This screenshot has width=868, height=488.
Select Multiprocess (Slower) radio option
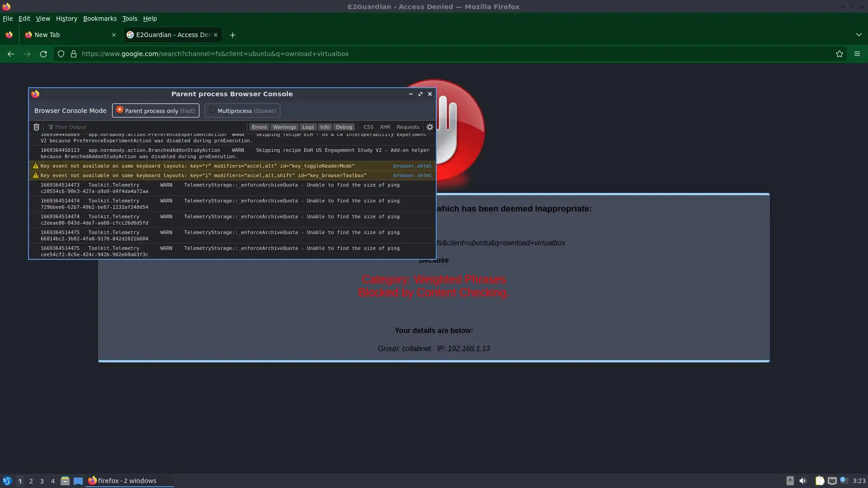[x=242, y=111]
